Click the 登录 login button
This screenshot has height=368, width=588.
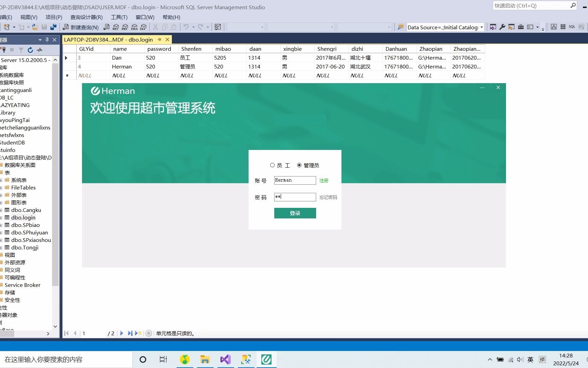pyautogui.click(x=295, y=213)
